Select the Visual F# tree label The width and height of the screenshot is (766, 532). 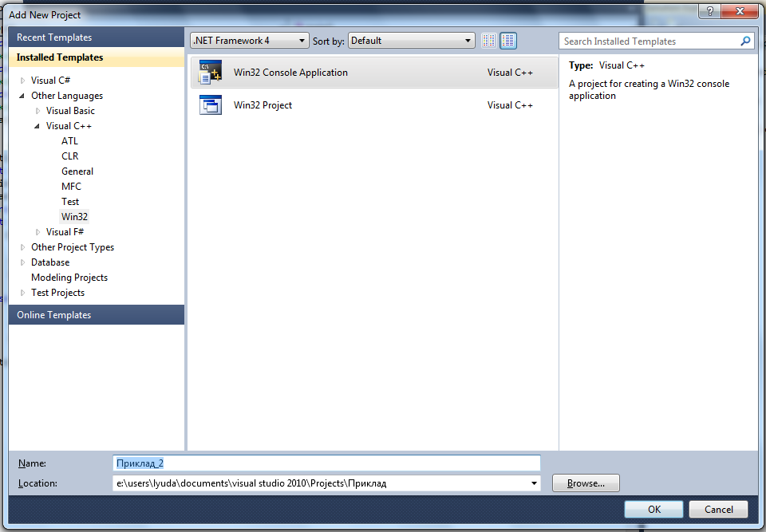tap(65, 231)
